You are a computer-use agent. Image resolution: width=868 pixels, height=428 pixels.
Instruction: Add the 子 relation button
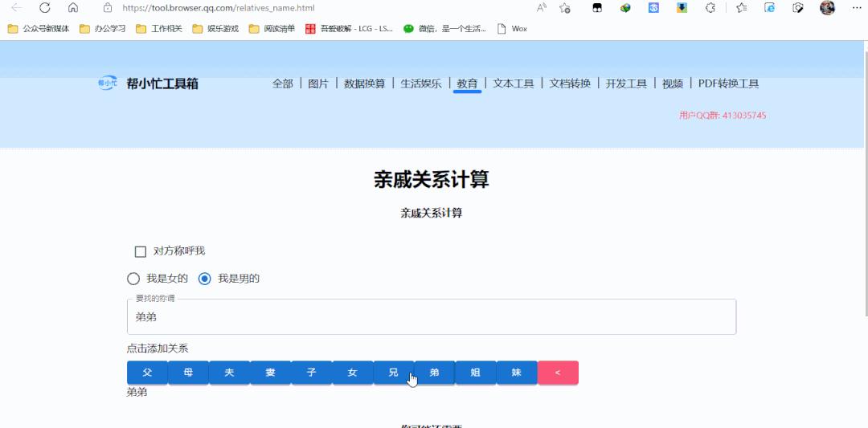312,373
